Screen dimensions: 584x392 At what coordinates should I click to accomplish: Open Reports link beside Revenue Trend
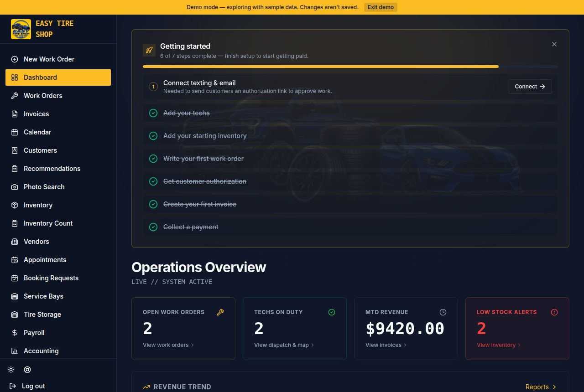541,387
